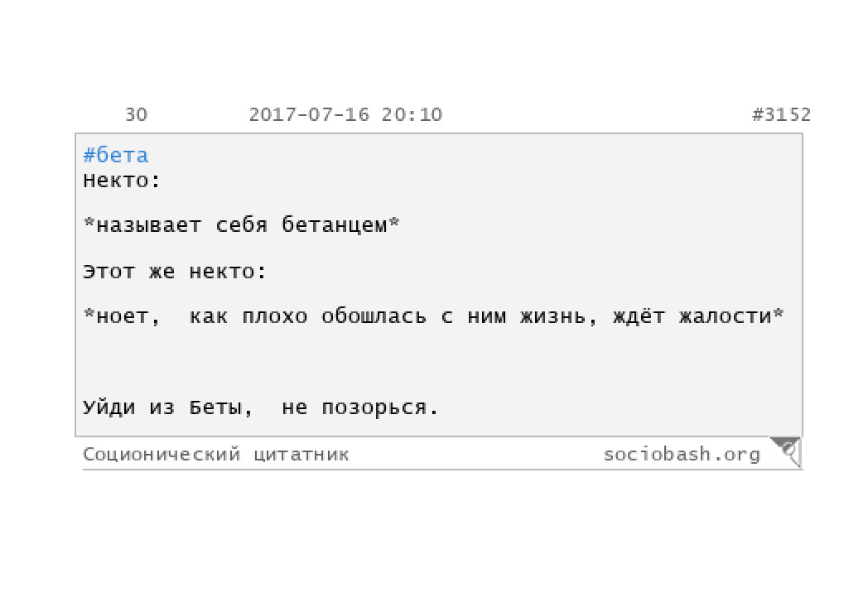Image resolution: width=868 pixels, height=593 pixels.
Task: Open the #бета hashtag link
Action: (x=116, y=156)
